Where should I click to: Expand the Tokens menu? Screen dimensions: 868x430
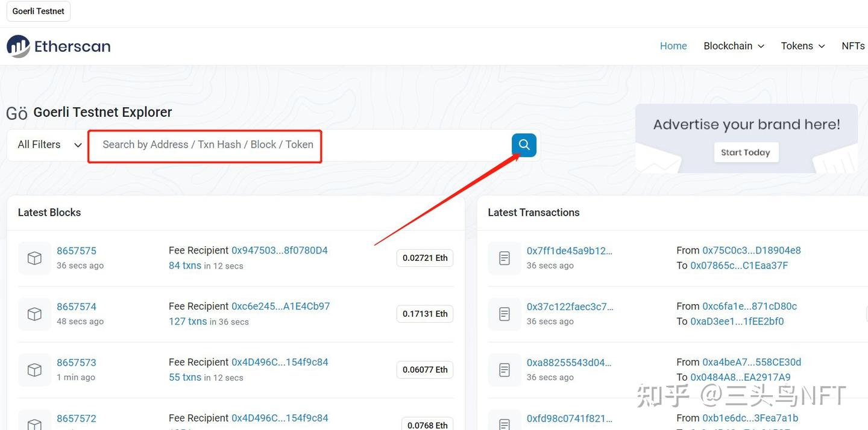(802, 46)
